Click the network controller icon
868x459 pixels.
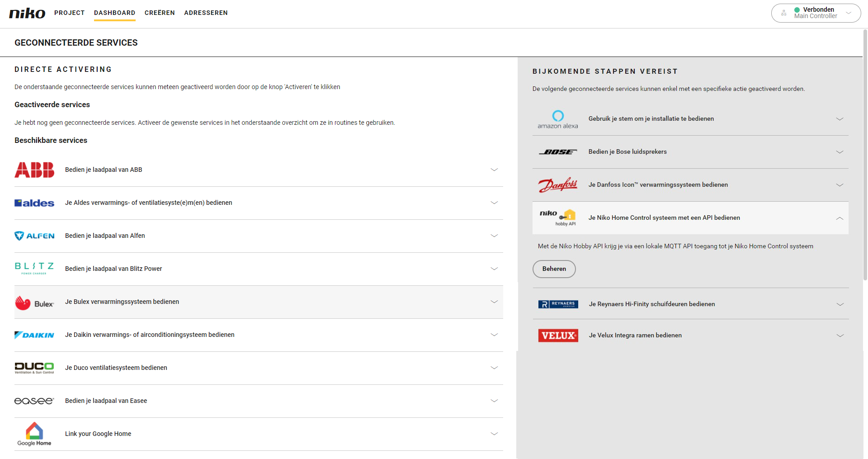click(784, 13)
